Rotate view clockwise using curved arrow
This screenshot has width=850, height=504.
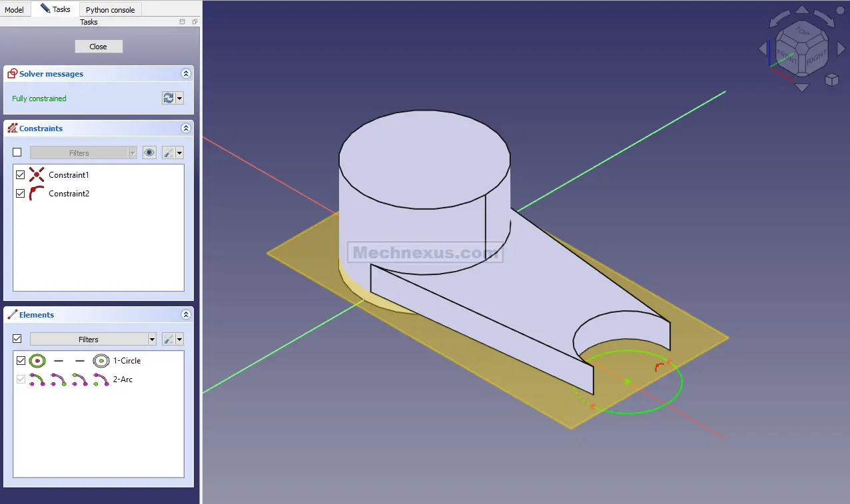coord(824,18)
